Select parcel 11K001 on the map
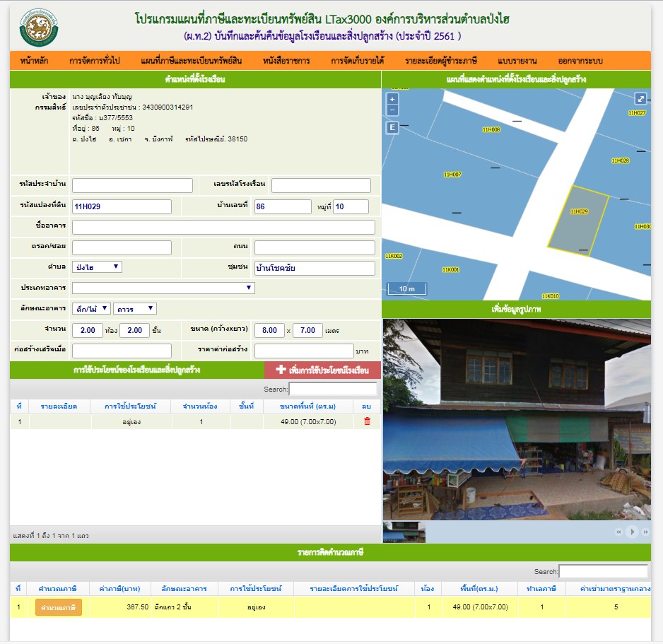Image resolution: width=663 pixels, height=644 pixels. [x=450, y=270]
